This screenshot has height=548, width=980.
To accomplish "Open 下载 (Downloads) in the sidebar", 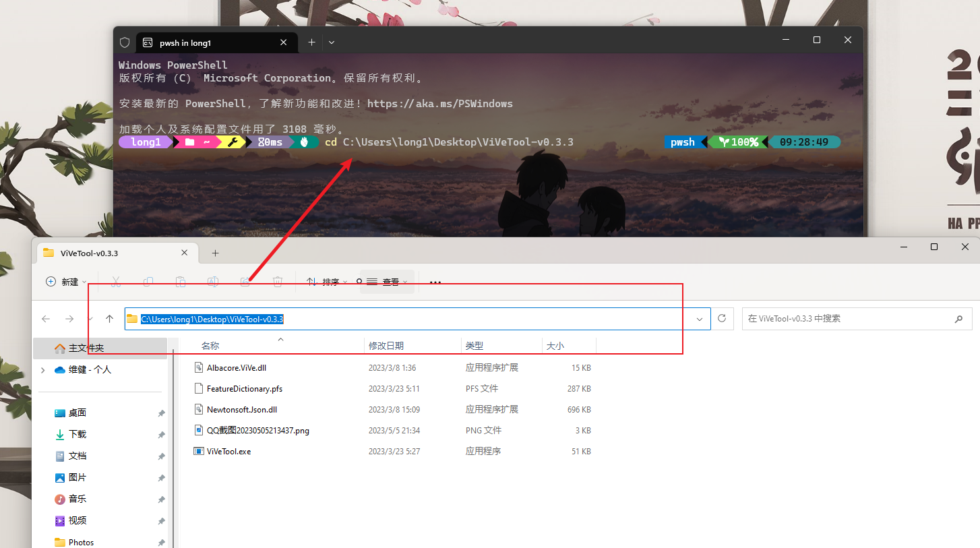I will click(x=78, y=434).
